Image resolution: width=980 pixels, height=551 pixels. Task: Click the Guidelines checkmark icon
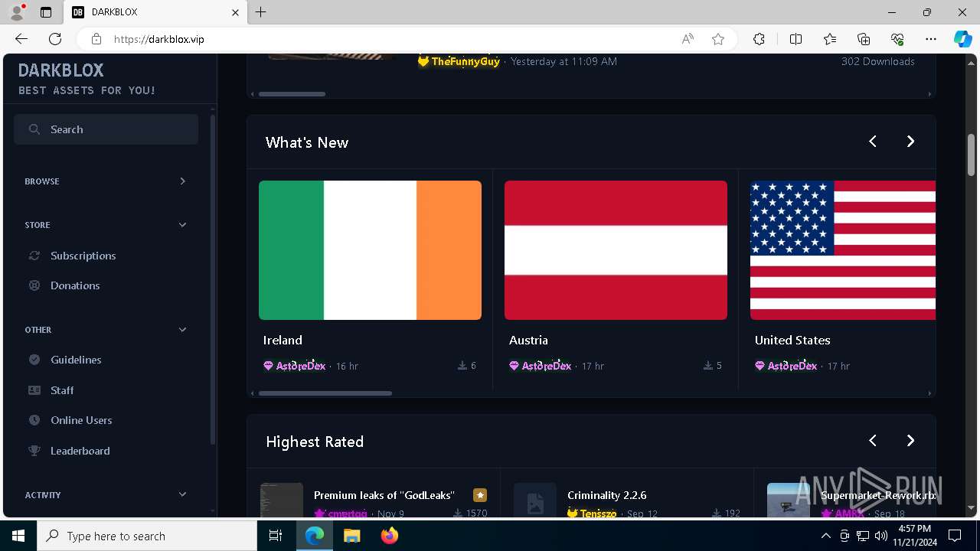coord(34,360)
